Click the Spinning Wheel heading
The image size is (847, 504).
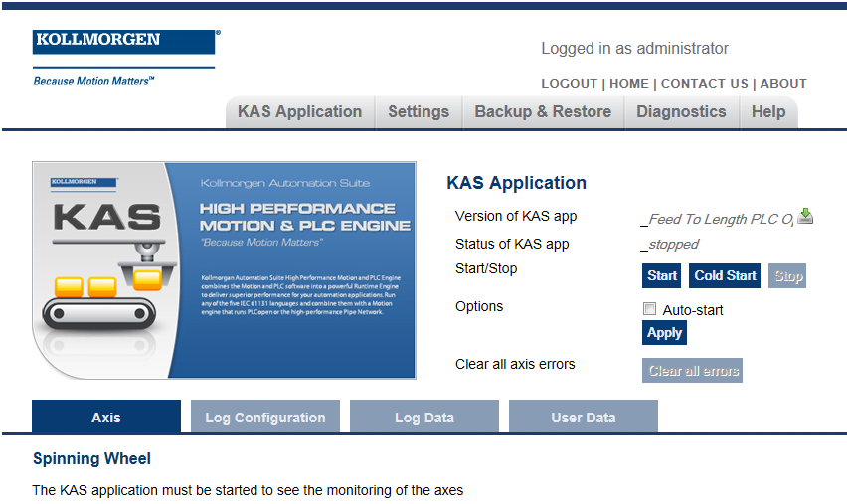click(x=91, y=458)
